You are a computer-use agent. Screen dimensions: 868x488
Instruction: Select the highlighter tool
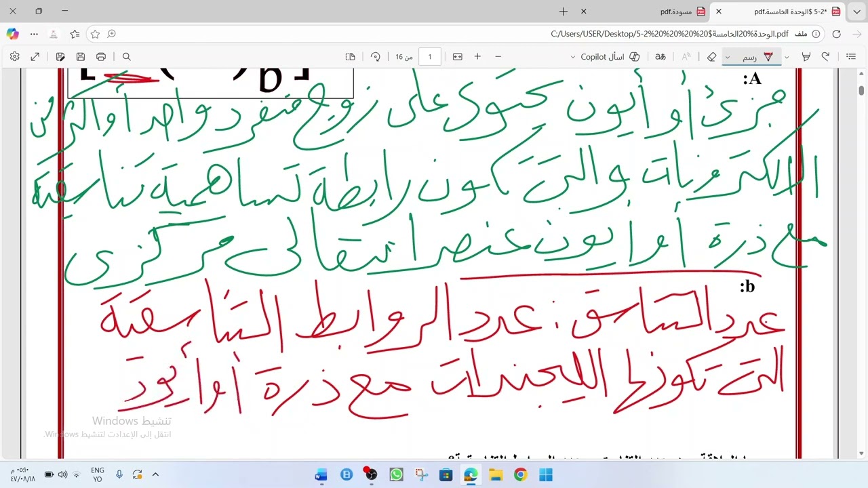pyautogui.click(x=806, y=57)
